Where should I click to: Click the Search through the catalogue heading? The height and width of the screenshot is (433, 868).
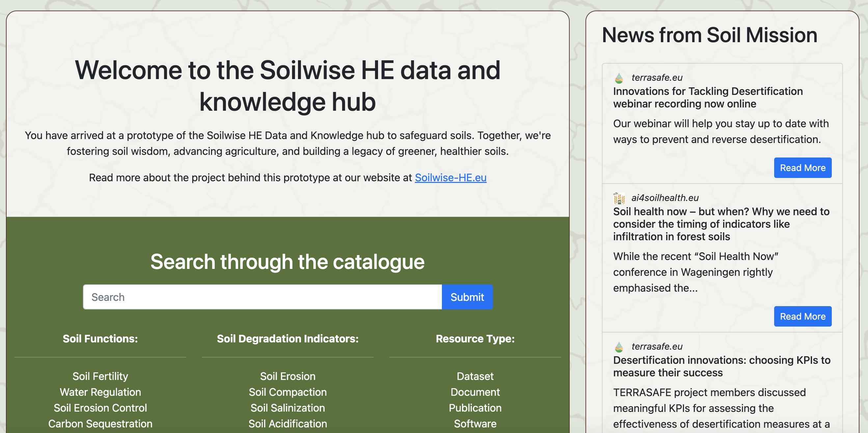click(287, 262)
